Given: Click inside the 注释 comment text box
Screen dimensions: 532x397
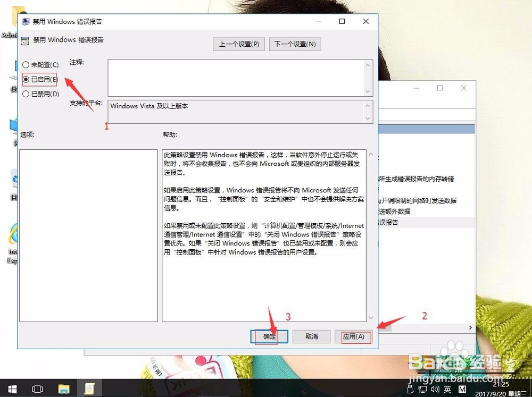Looking at the screenshot, I should 236,78.
